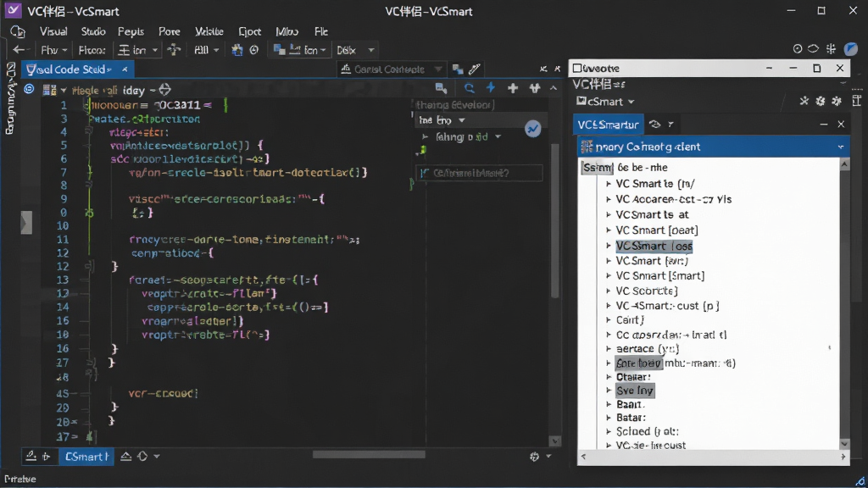Click the grid icon at top right

(831, 48)
